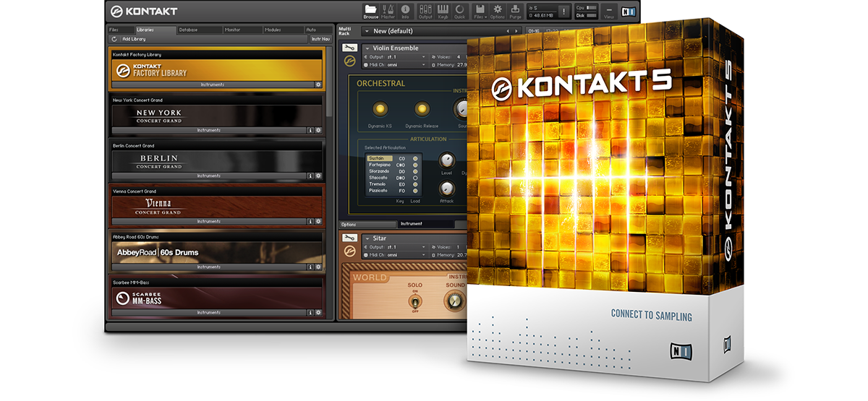Click Instruments under New York Concert Grand
Image resolution: width=868 pixels, height=401 pixels.
pos(209,130)
